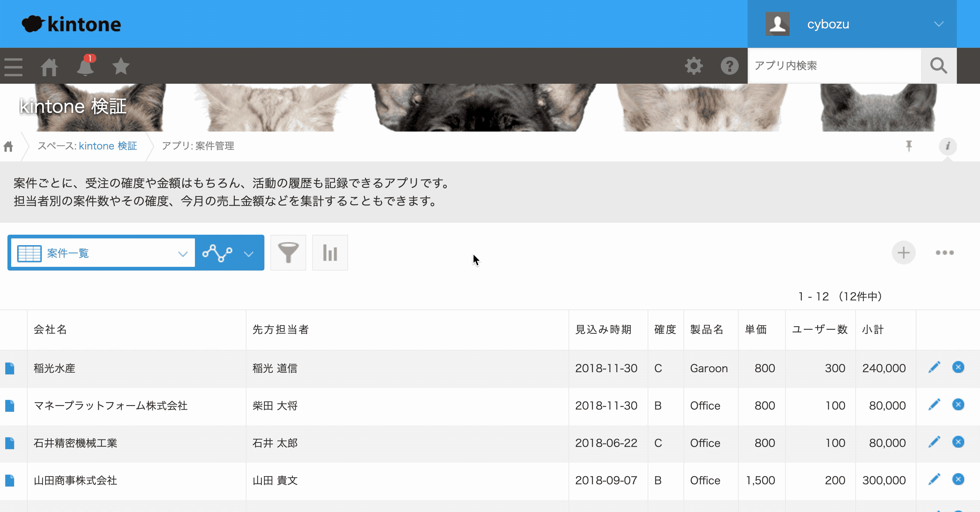Delete the 山田商事株式会社 record
This screenshot has width=980, height=512.
[x=958, y=479]
